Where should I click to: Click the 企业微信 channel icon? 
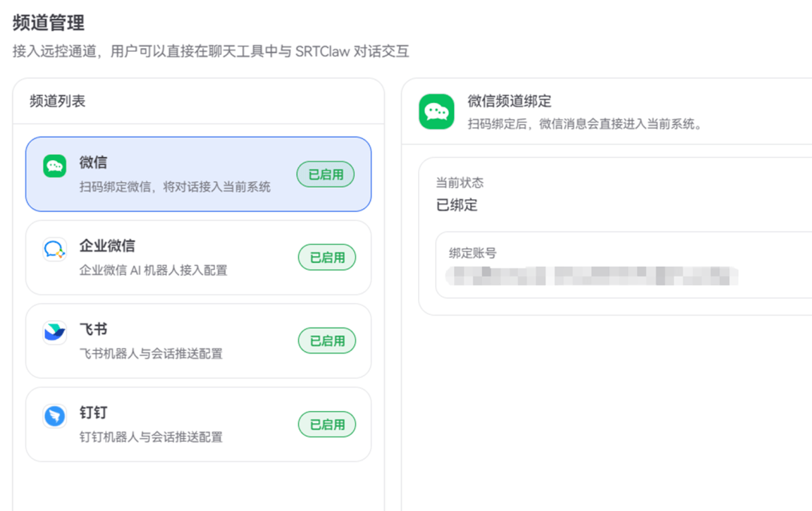pyautogui.click(x=55, y=249)
